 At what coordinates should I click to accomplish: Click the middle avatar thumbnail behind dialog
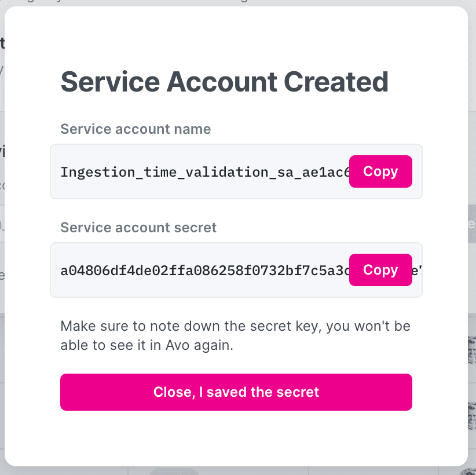(x=471, y=410)
